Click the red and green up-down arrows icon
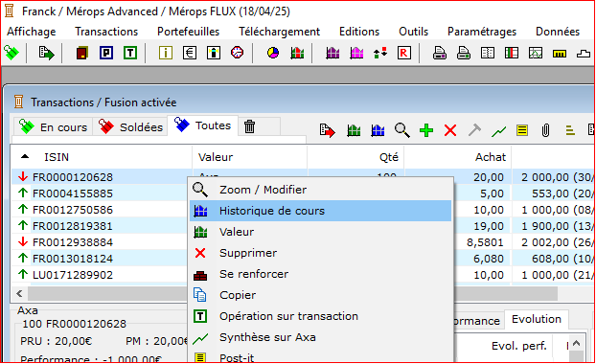 coord(380,53)
